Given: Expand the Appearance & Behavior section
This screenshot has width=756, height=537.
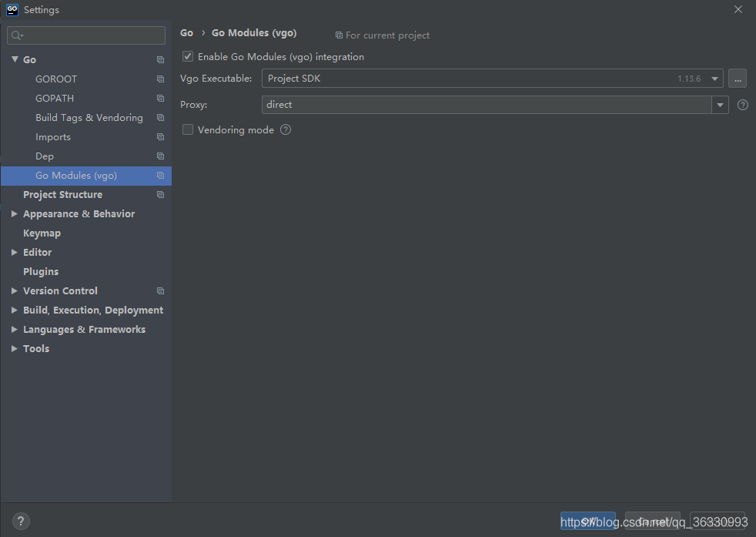Looking at the screenshot, I should [15, 214].
